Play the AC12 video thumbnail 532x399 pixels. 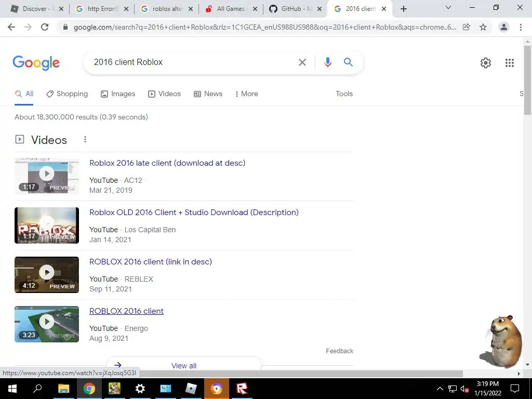[47, 176]
